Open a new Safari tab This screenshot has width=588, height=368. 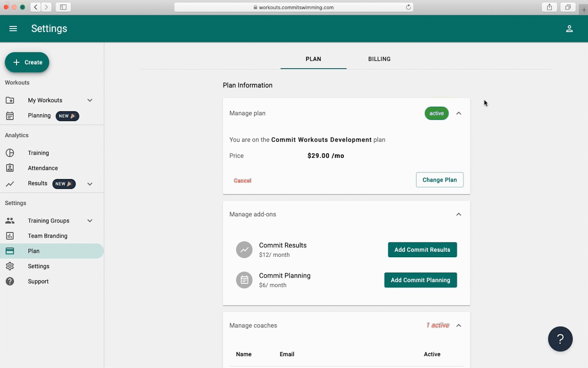pyautogui.click(x=584, y=9)
